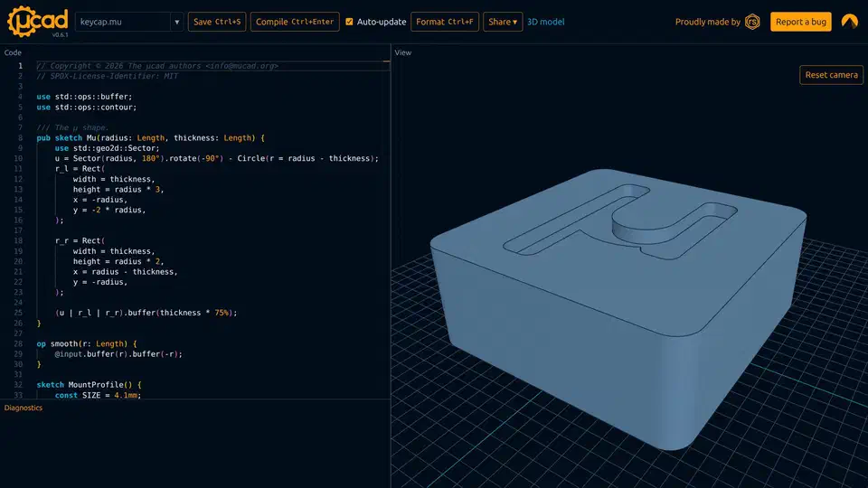868x488 pixels.
Task: Click the '(u | r_l | r_r).buffer' line
Action: pos(146,313)
